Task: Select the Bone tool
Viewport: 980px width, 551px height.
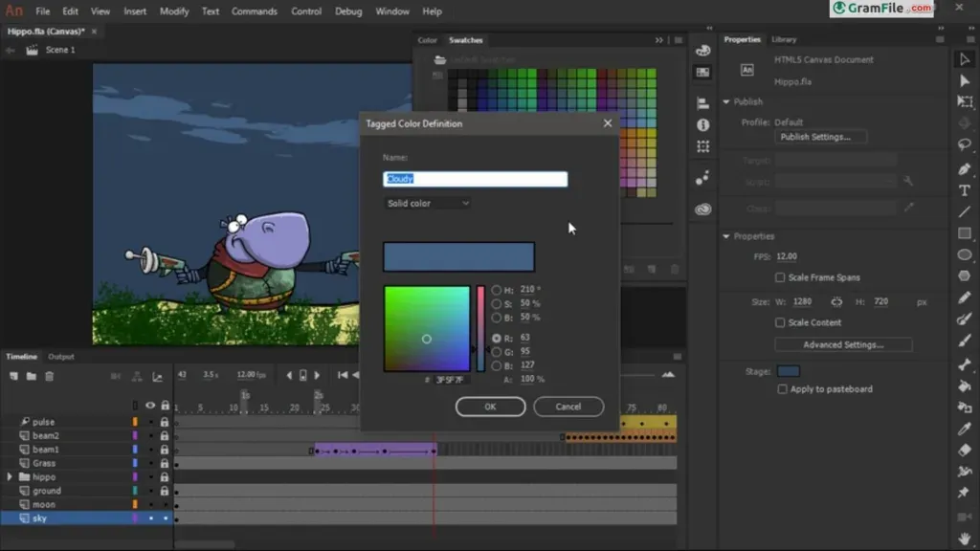Action: [x=965, y=364]
